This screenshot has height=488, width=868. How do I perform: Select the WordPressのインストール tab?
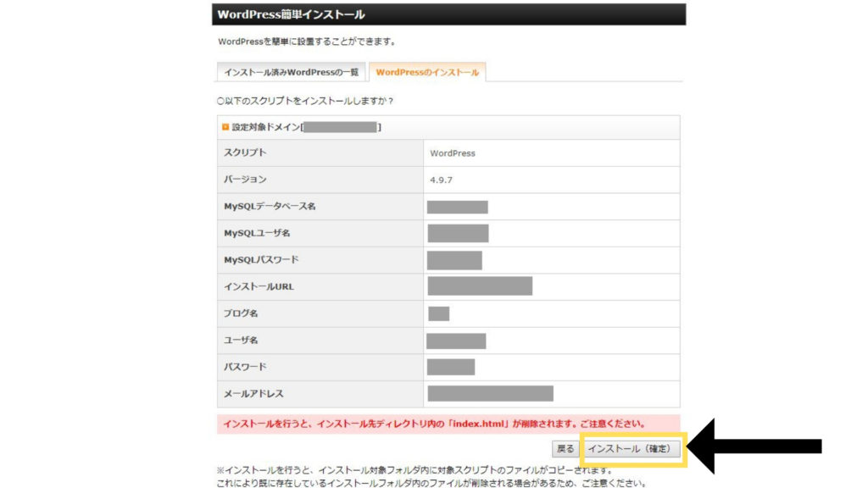tap(427, 72)
